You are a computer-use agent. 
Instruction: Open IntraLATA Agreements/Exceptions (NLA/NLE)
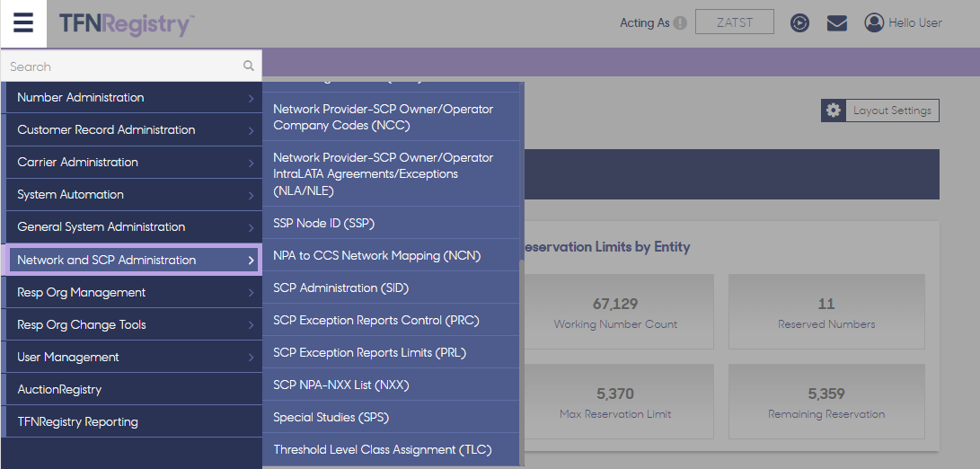391,173
